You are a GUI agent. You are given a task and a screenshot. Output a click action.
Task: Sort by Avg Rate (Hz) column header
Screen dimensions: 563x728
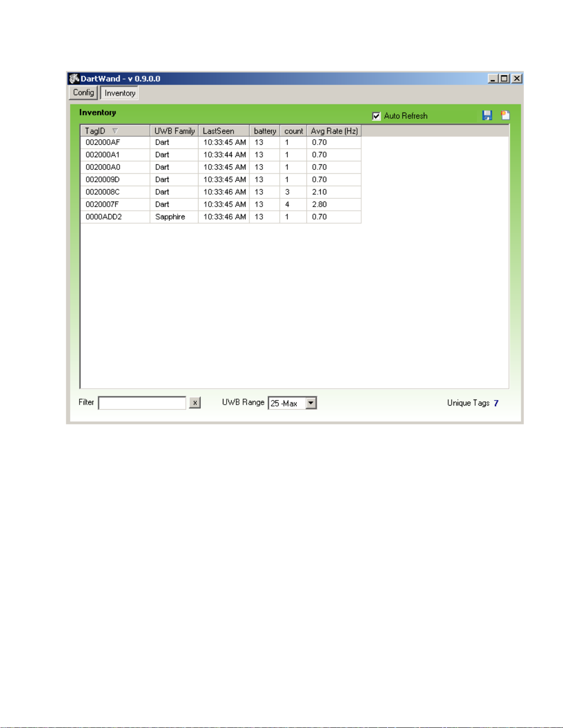point(334,131)
